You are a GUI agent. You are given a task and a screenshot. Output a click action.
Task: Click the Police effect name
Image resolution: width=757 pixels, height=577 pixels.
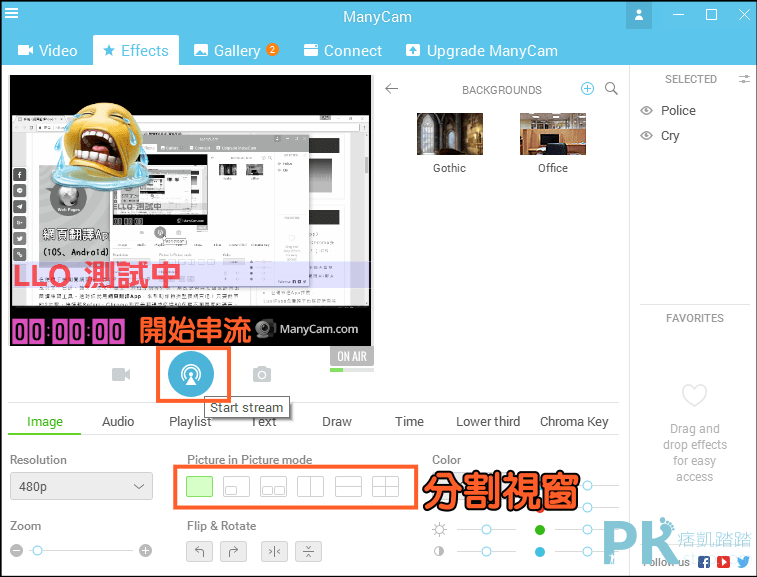coord(678,111)
